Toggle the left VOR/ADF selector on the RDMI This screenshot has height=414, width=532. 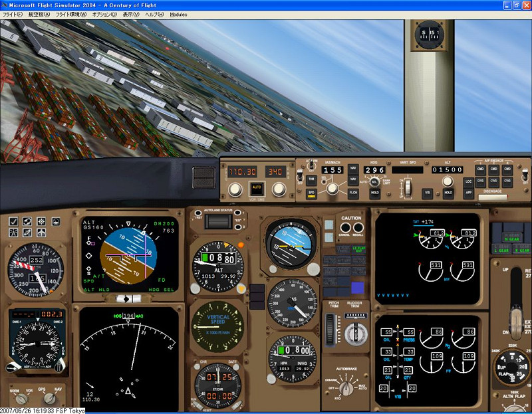coord(13,367)
